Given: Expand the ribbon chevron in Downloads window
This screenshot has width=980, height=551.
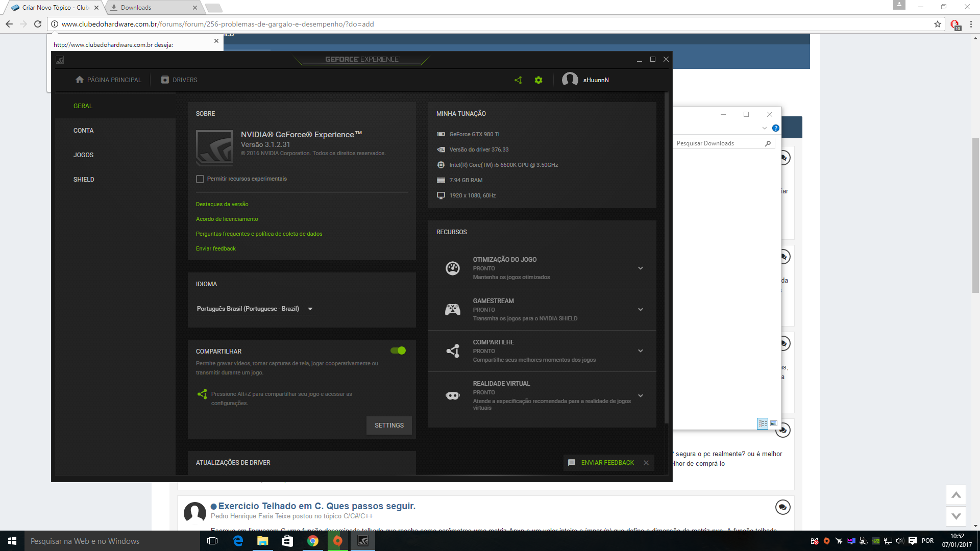Looking at the screenshot, I should tap(765, 128).
